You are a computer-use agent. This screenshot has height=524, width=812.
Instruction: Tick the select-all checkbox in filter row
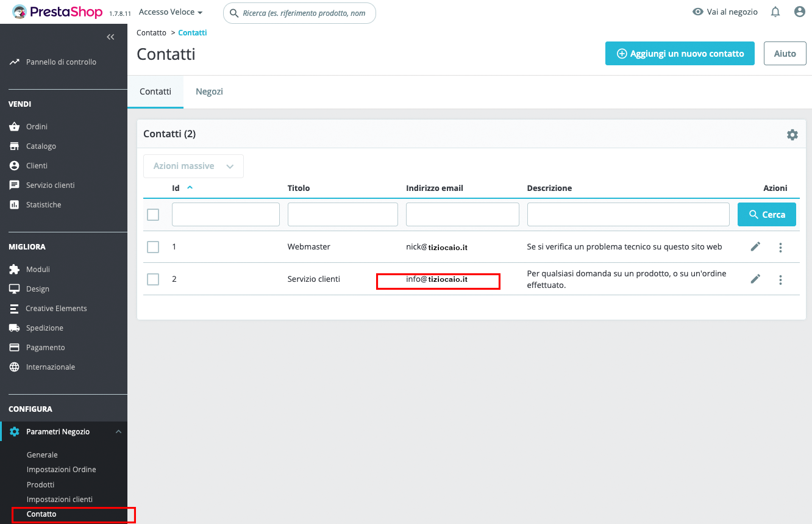[153, 215]
